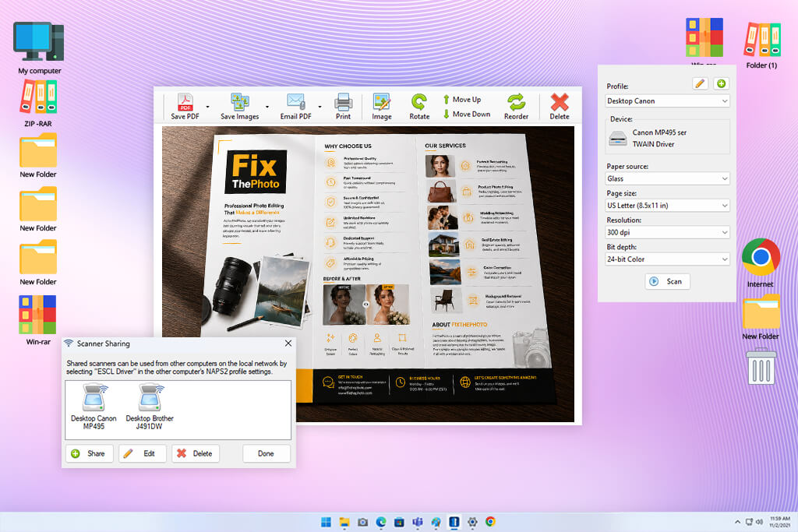Click the Scan button
The image size is (798, 532).
pos(667,281)
